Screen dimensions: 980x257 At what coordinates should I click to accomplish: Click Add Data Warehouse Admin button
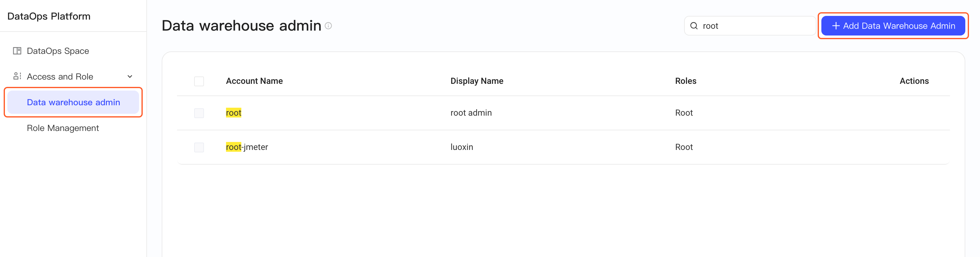click(893, 26)
